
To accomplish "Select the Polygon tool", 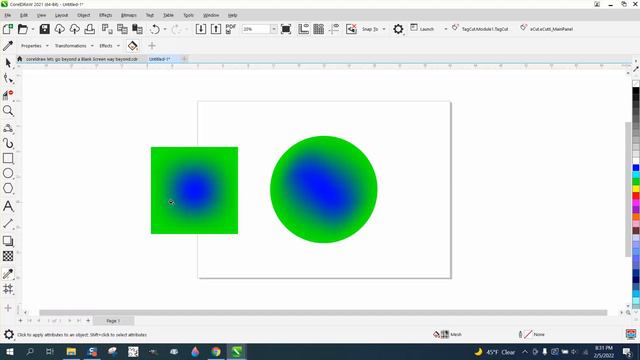I will point(8,189).
